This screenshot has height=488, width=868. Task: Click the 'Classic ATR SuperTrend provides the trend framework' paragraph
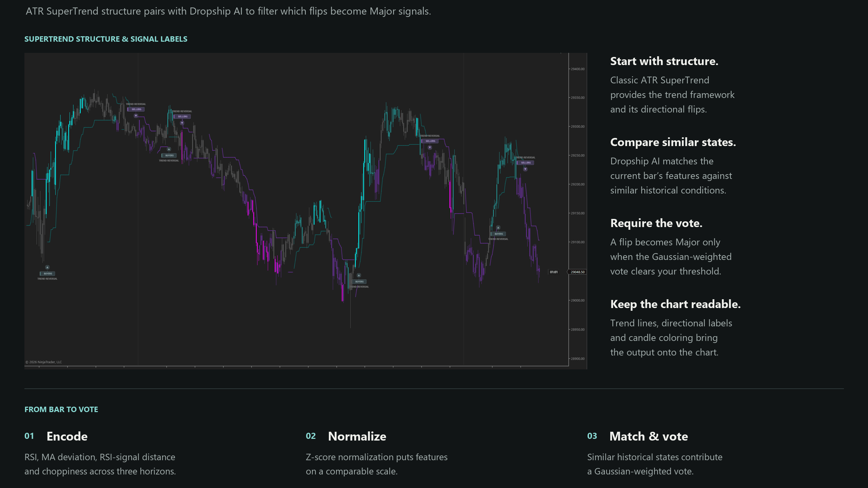[672, 95]
